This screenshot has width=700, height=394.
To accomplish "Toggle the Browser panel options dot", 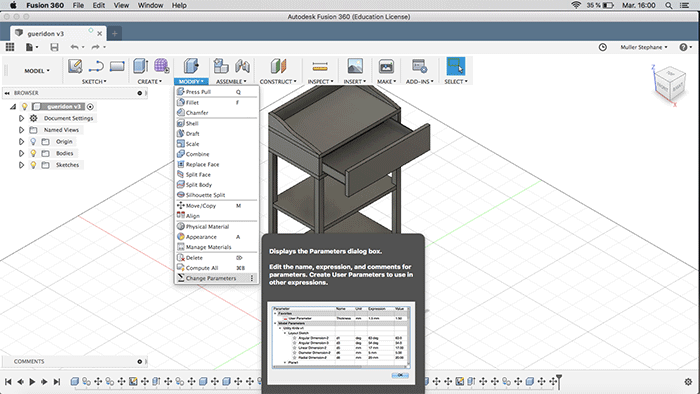I will pos(140,93).
